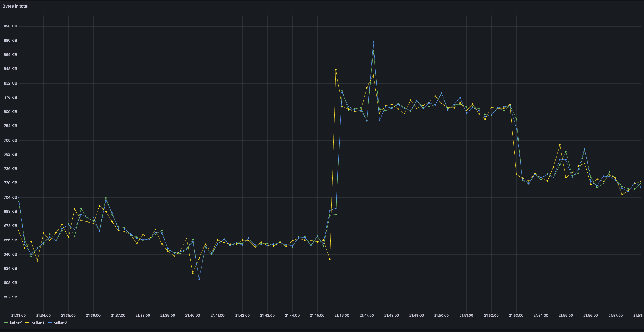Click the green peak near 704 KiB at 21:36:30
This screenshot has height=332, width=644.
pyautogui.click(x=106, y=197)
